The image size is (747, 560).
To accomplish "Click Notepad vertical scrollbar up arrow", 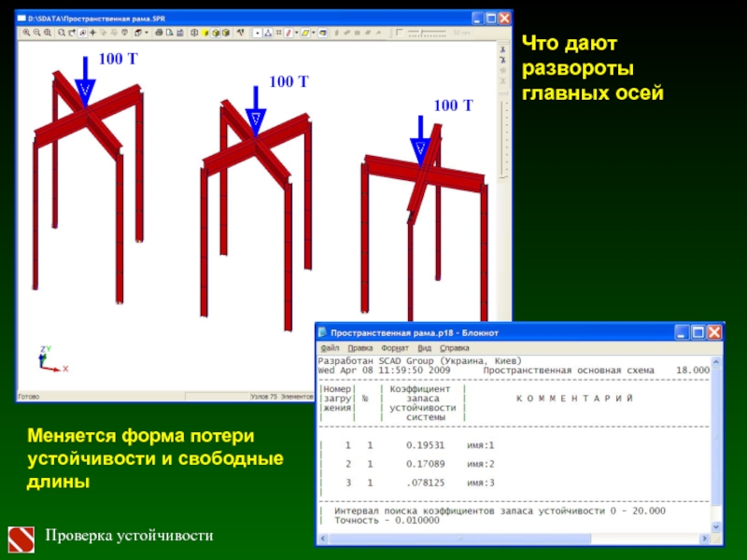I will [x=716, y=362].
